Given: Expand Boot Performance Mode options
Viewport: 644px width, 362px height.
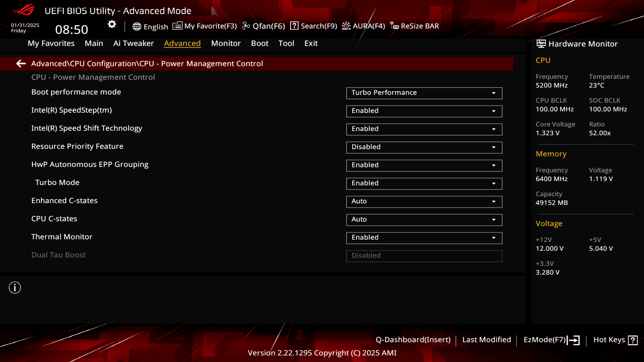Looking at the screenshot, I should click(x=494, y=93).
